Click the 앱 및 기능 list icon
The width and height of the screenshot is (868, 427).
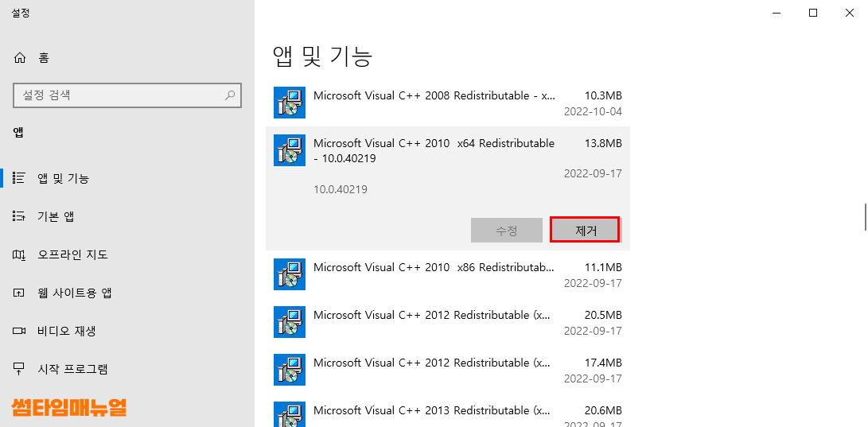click(19, 178)
